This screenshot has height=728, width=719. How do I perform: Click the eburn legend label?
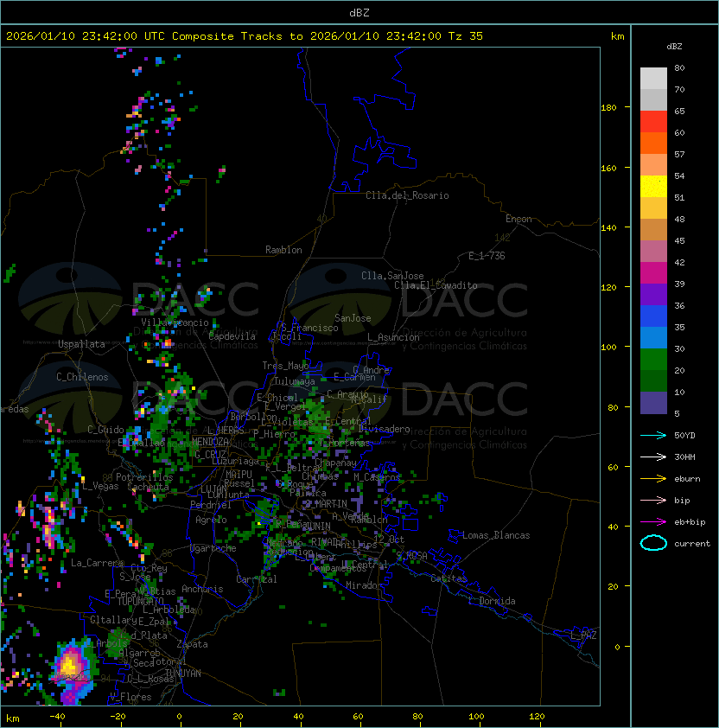tap(687, 479)
